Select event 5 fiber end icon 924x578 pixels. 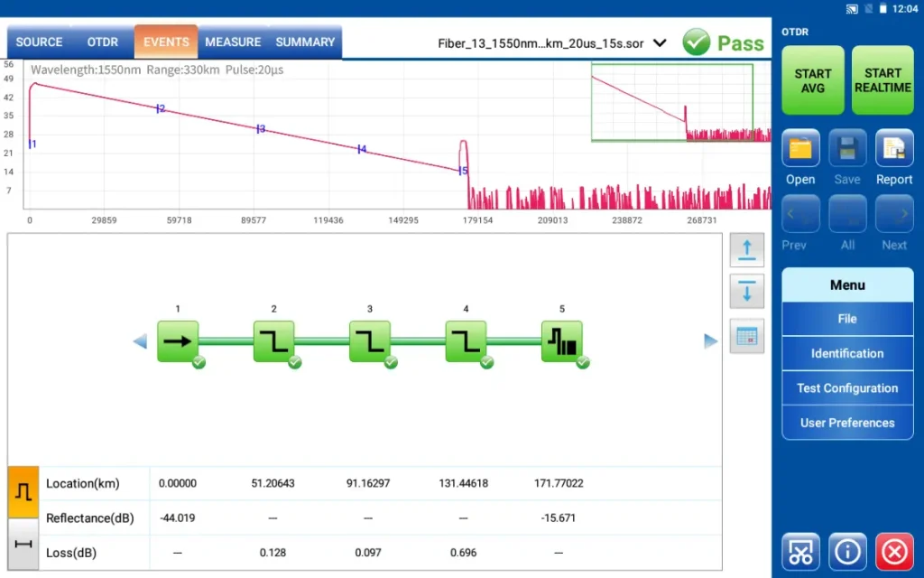[561, 341]
